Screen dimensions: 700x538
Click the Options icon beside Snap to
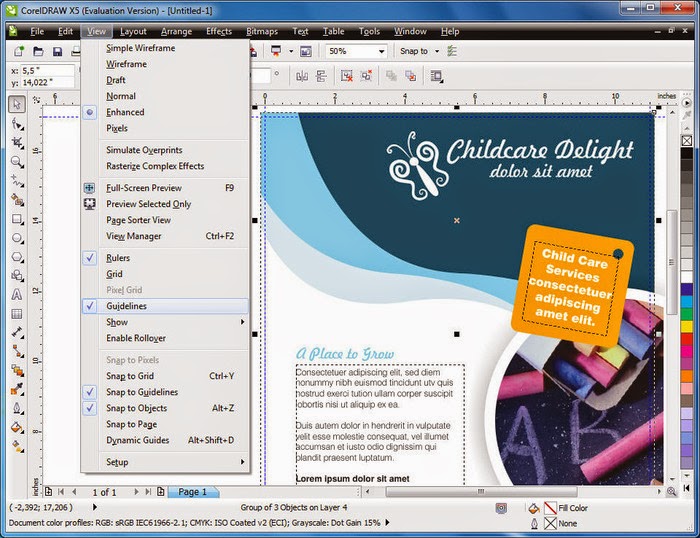(452, 51)
